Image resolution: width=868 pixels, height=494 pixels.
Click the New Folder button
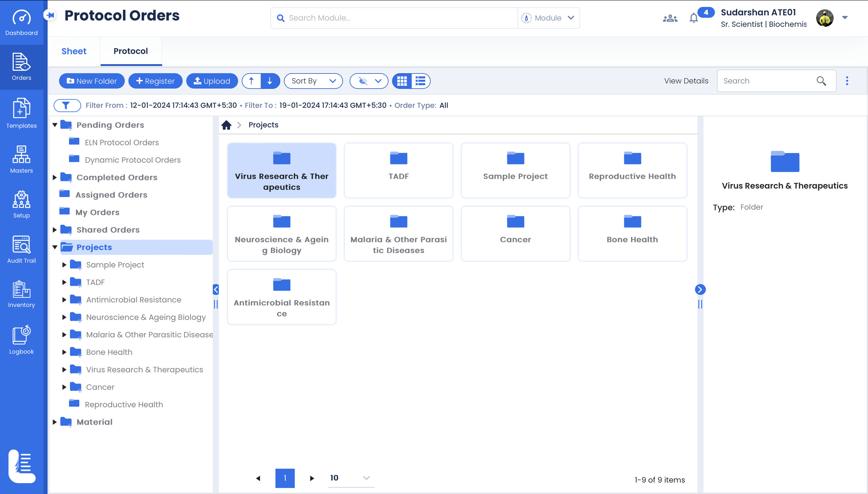coord(92,81)
